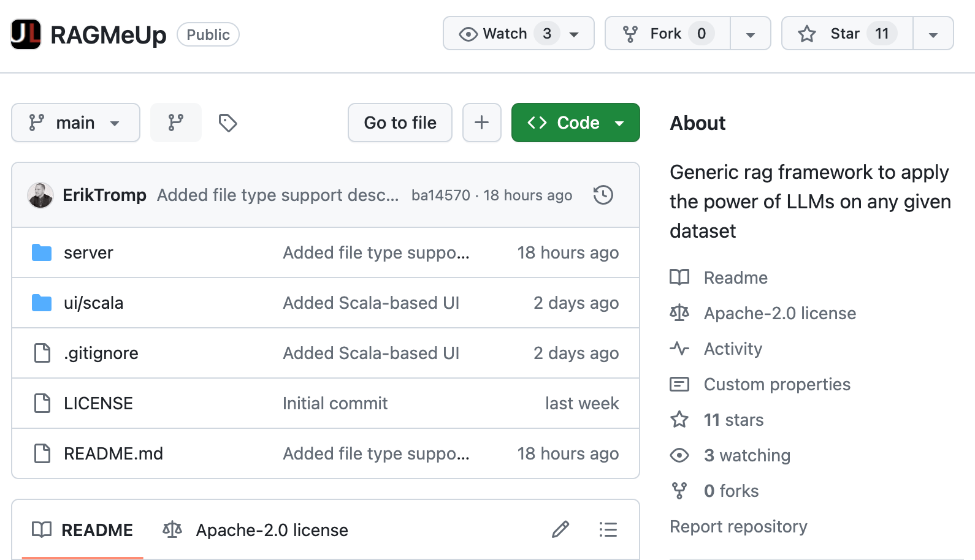This screenshot has height=560, width=975.
Task: Open the LICENSE file
Action: [x=98, y=403]
